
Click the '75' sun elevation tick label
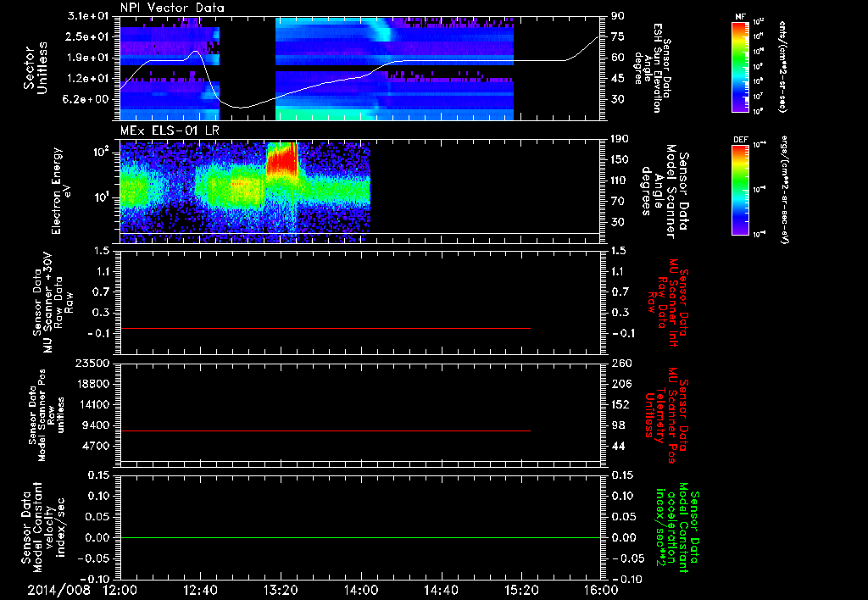[617, 36]
